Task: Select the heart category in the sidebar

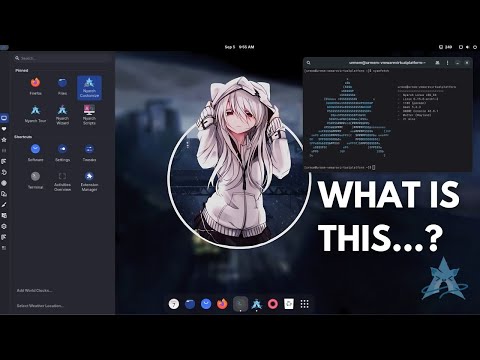Action: [4, 129]
